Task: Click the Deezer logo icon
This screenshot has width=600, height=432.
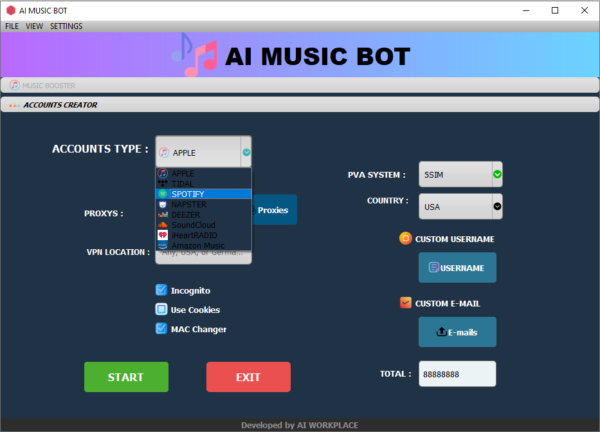Action: 163,215
